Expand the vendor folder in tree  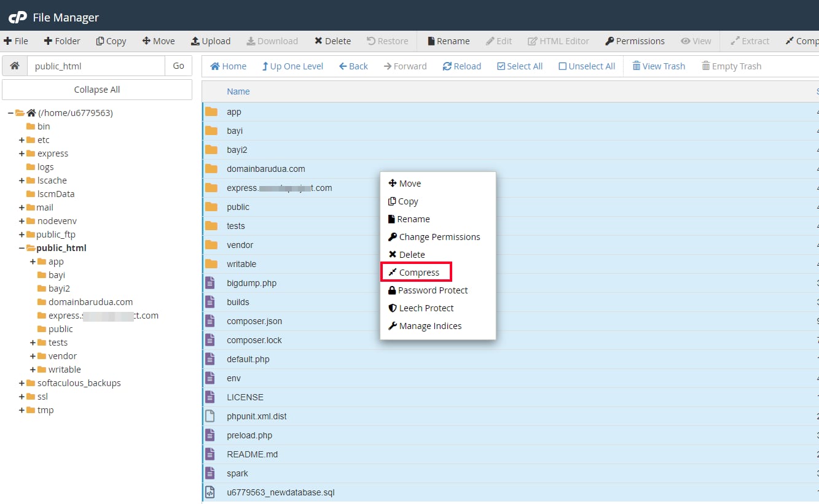33,356
